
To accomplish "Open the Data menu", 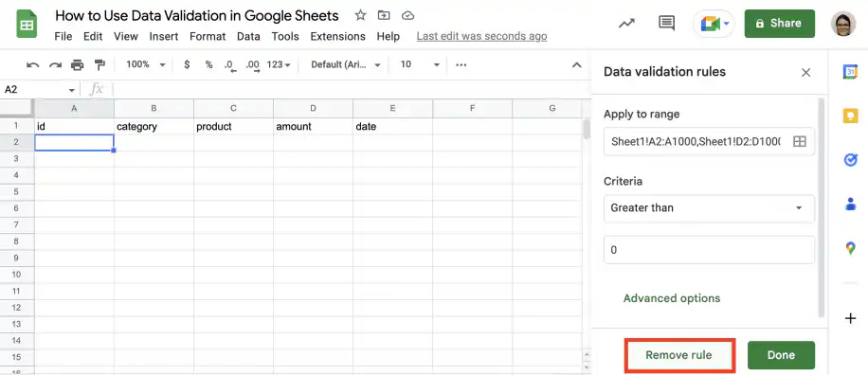I will click(x=248, y=37).
